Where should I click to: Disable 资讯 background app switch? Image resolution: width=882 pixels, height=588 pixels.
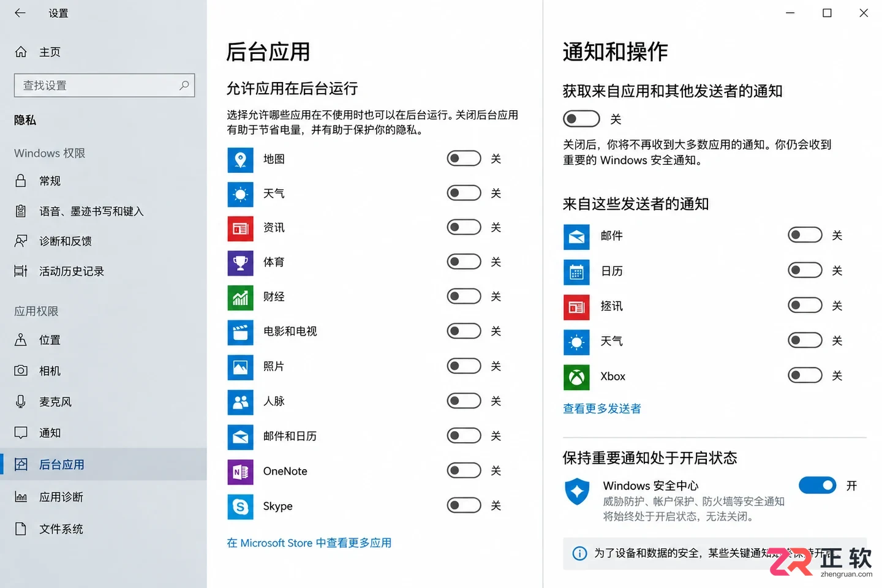[464, 227]
